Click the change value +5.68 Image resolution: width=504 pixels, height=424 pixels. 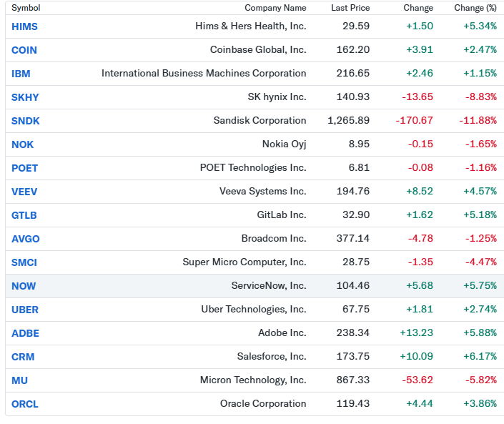pos(420,285)
